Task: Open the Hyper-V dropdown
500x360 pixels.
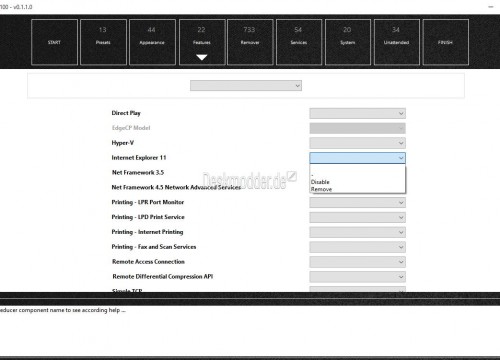Action: point(357,143)
